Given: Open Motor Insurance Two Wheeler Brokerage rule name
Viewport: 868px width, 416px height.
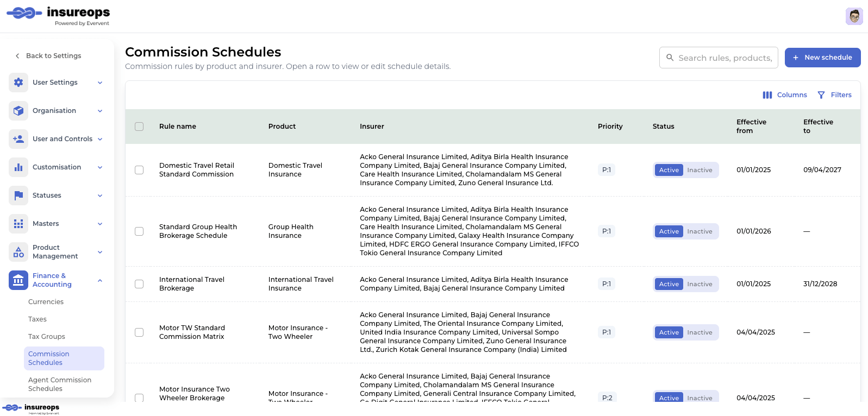Looking at the screenshot, I should click(x=195, y=394).
